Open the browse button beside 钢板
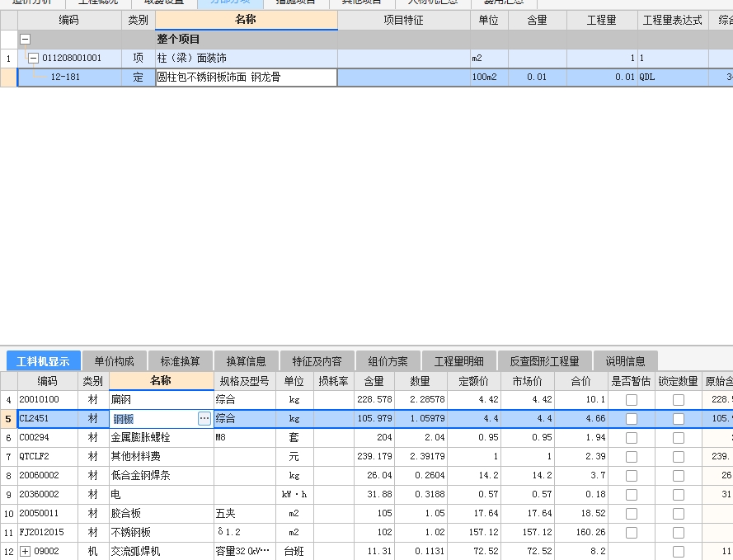 (204, 419)
